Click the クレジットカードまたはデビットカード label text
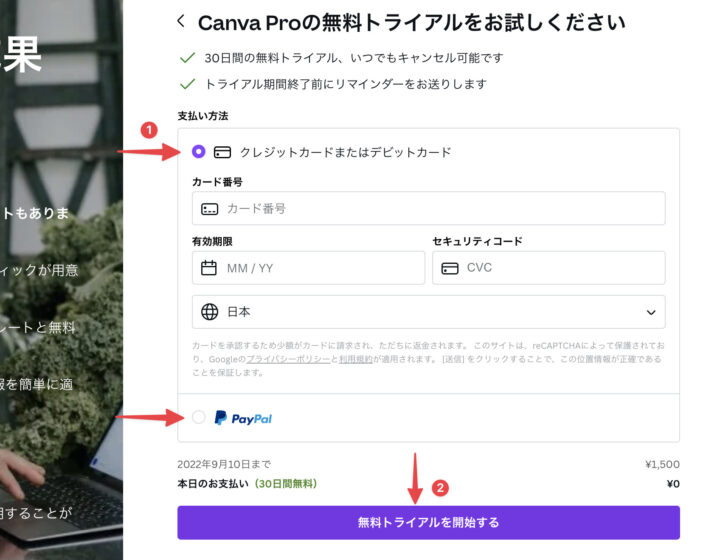The width and height of the screenshot is (720, 560). (x=345, y=152)
